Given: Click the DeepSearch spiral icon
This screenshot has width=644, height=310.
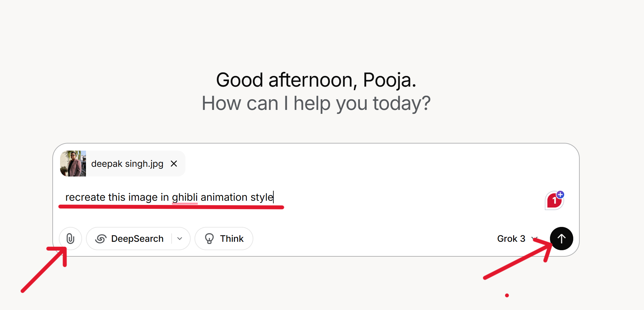Looking at the screenshot, I should (x=101, y=239).
